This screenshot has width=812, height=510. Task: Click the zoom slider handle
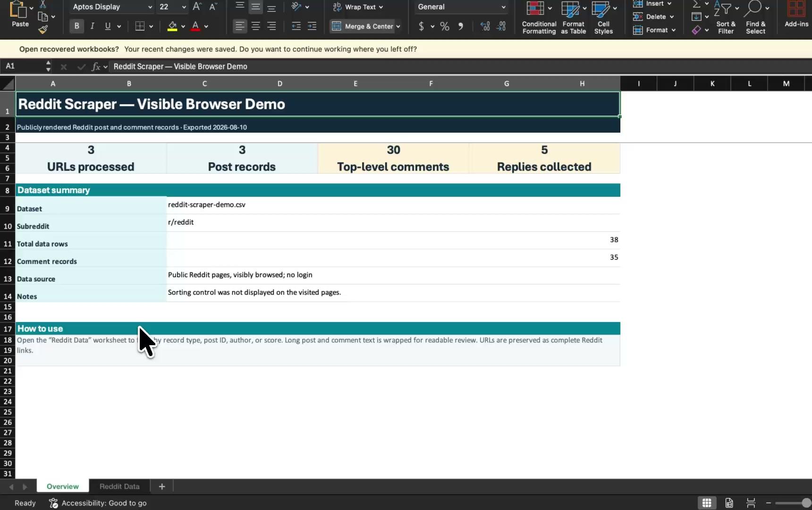click(807, 503)
